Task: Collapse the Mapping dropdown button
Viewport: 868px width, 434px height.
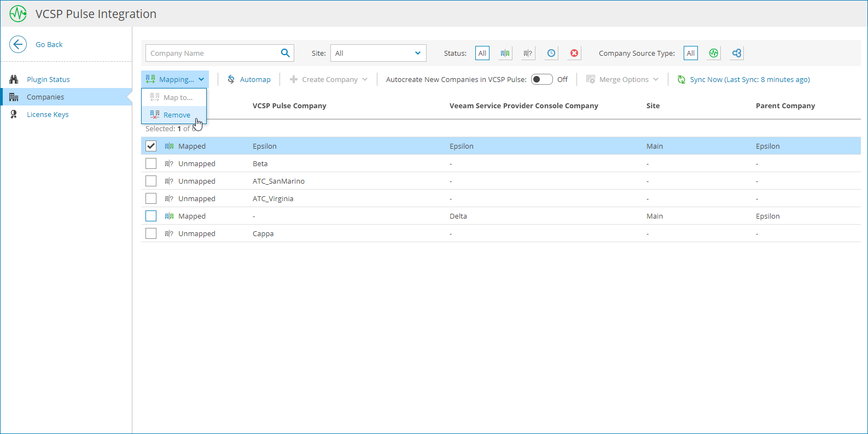Action: (175, 79)
